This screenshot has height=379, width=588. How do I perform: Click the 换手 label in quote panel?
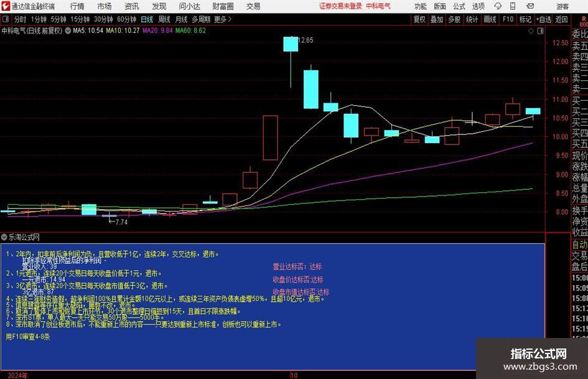[x=580, y=210]
